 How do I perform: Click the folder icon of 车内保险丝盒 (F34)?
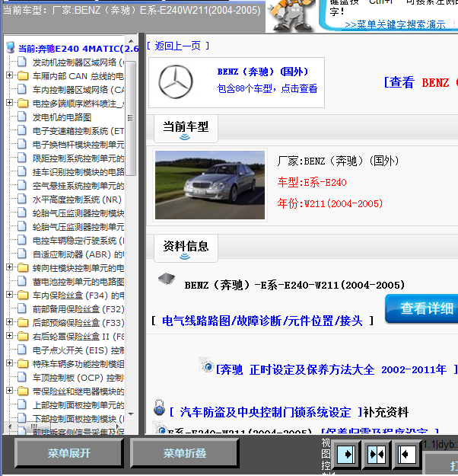click(23, 295)
